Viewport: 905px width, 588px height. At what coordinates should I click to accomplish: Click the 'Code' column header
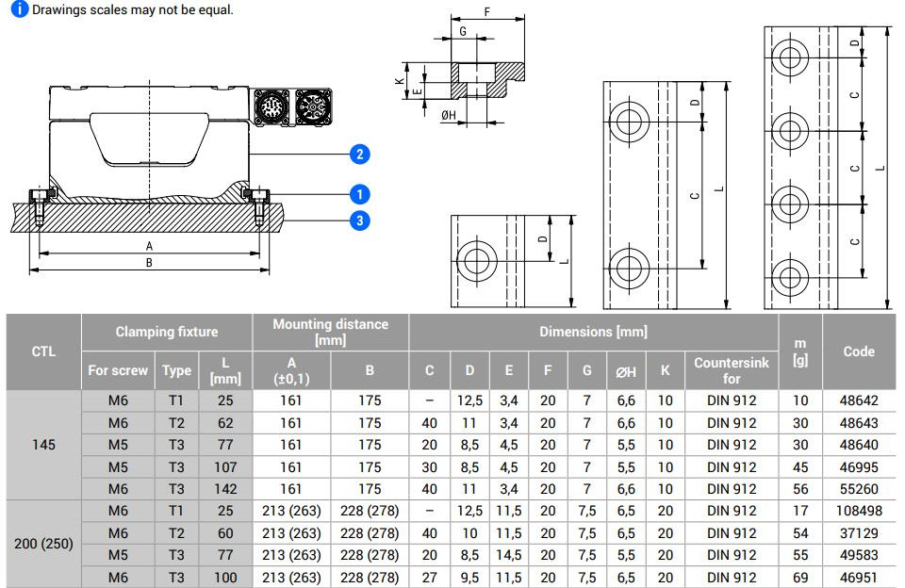[x=859, y=351]
